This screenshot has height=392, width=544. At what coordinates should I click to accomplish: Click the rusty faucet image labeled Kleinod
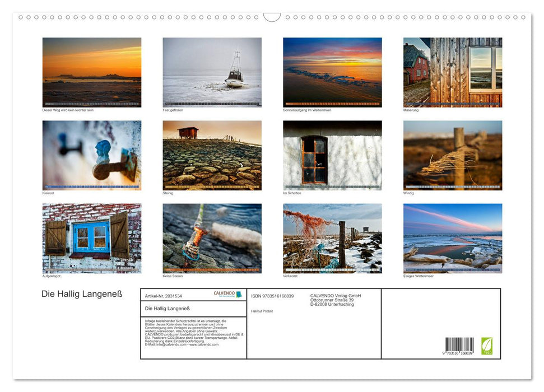91,155
